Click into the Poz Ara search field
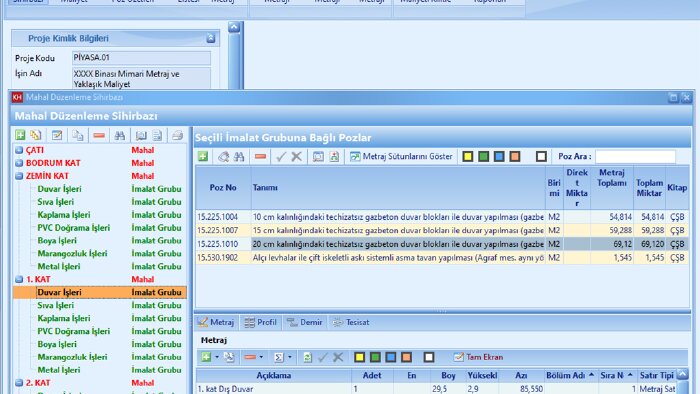This screenshot has width=700, height=394. [635, 157]
